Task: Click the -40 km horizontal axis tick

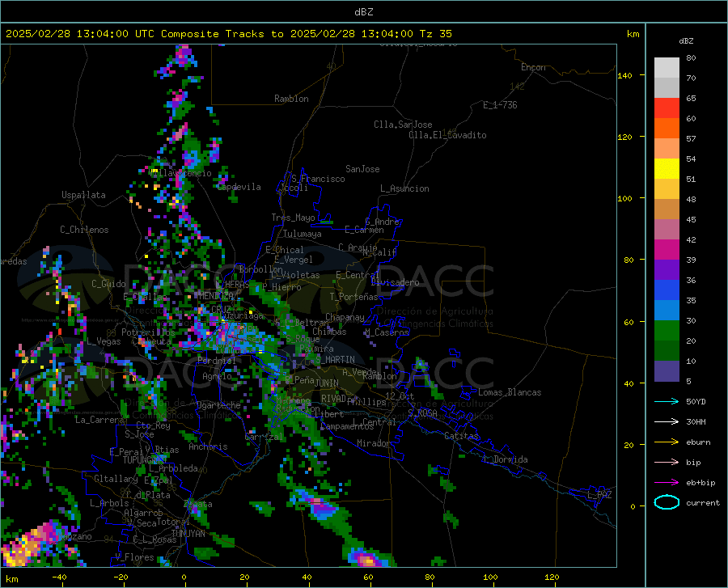Action: (59, 577)
